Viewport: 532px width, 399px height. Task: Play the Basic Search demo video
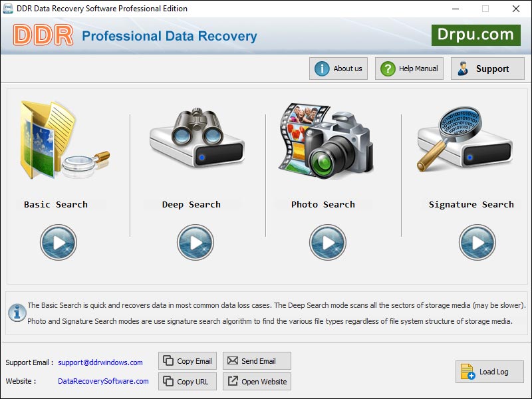[x=59, y=242]
